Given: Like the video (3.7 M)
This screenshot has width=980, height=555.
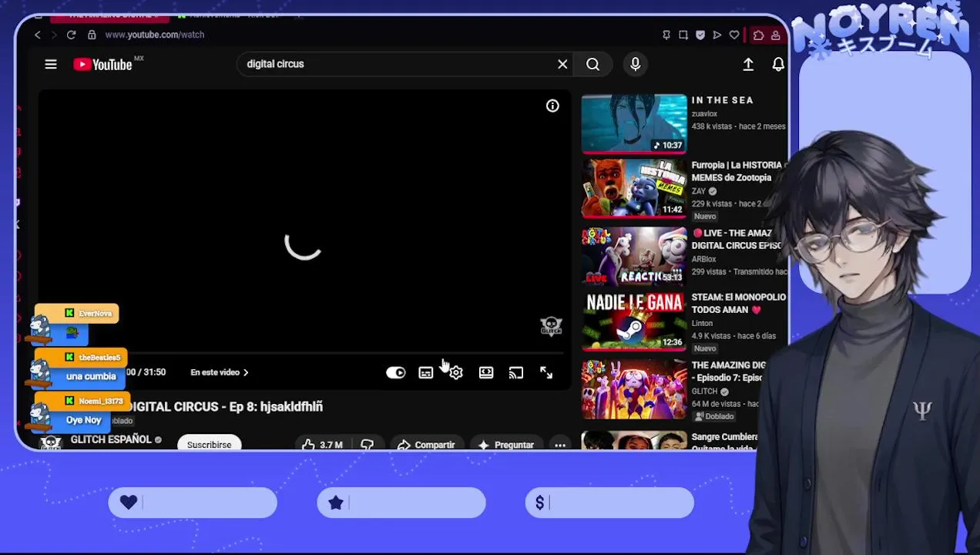Looking at the screenshot, I should [322, 445].
